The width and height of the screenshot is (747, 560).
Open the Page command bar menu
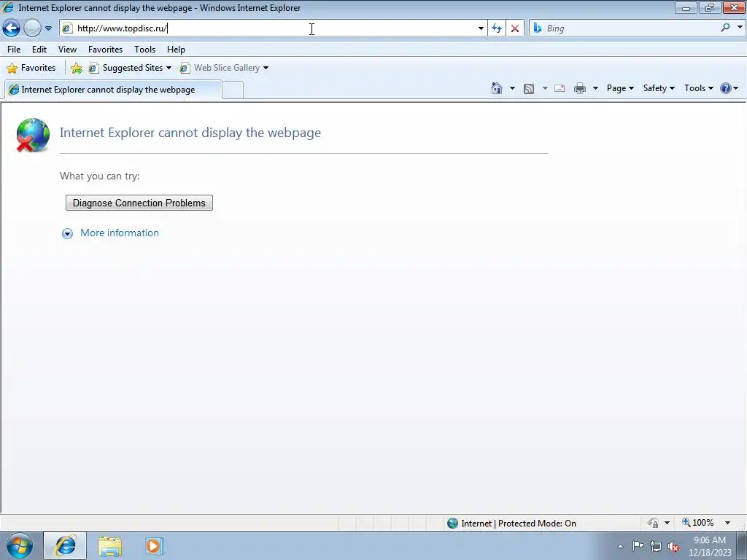[620, 88]
